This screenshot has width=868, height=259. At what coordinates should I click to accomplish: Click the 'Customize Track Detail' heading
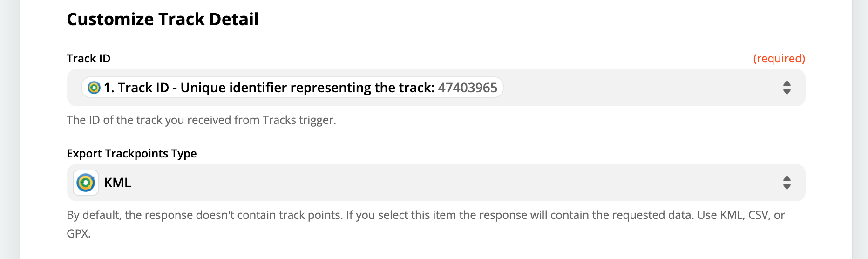163,19
